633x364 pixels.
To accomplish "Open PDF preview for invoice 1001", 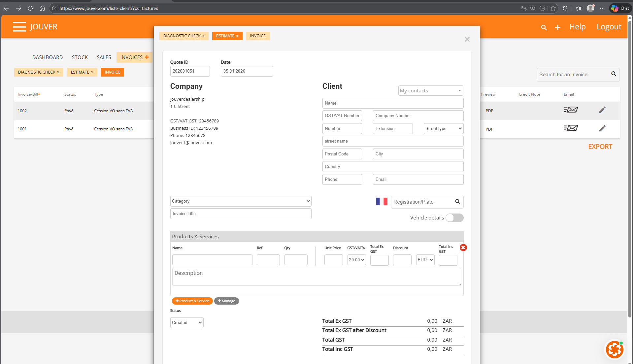I will pos(489,129).
